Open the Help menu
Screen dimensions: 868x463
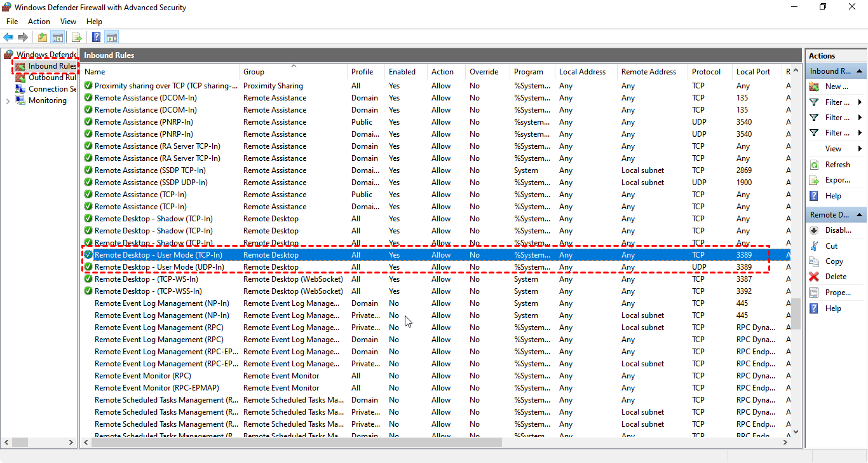(x=94, y=22)
